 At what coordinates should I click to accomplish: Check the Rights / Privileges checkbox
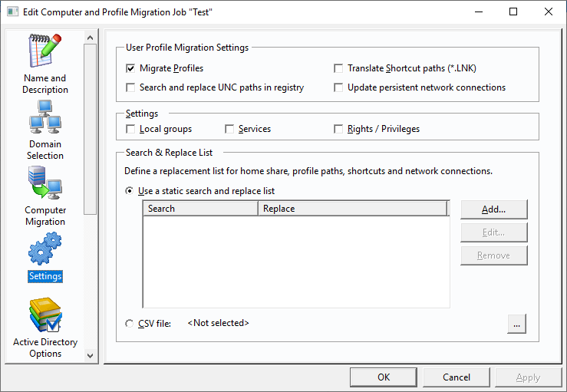[338, 129]
